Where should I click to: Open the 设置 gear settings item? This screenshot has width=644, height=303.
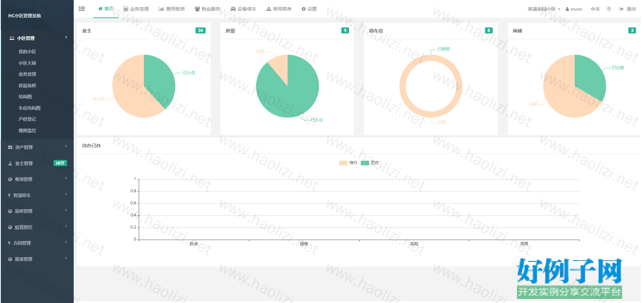point(309,9)
